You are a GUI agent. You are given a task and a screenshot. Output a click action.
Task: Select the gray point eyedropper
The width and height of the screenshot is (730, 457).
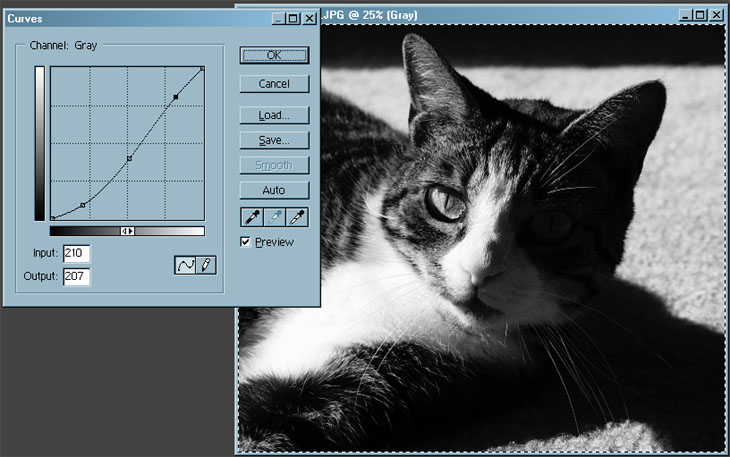click(275, 217)
